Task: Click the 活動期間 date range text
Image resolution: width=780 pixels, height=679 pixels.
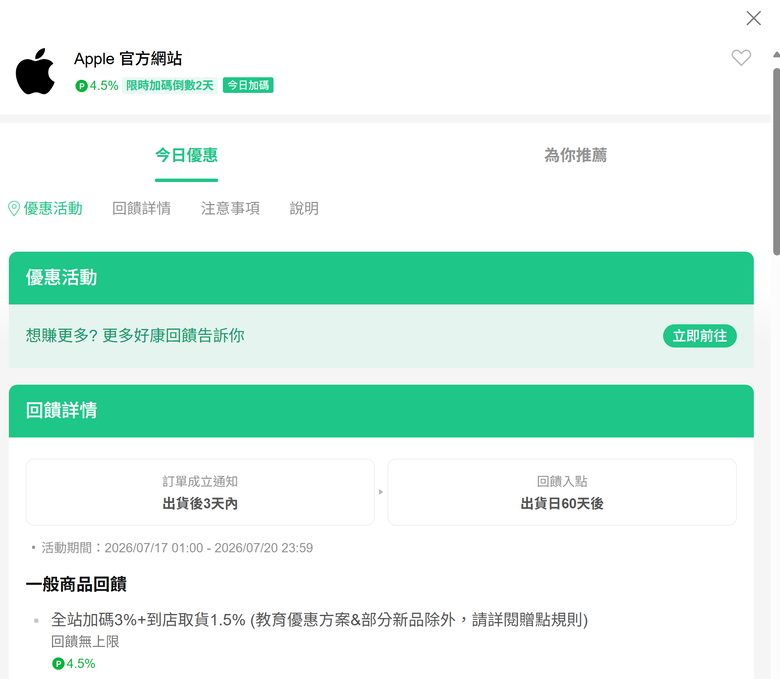Action: pyautogui.click(x=177, y=548)
